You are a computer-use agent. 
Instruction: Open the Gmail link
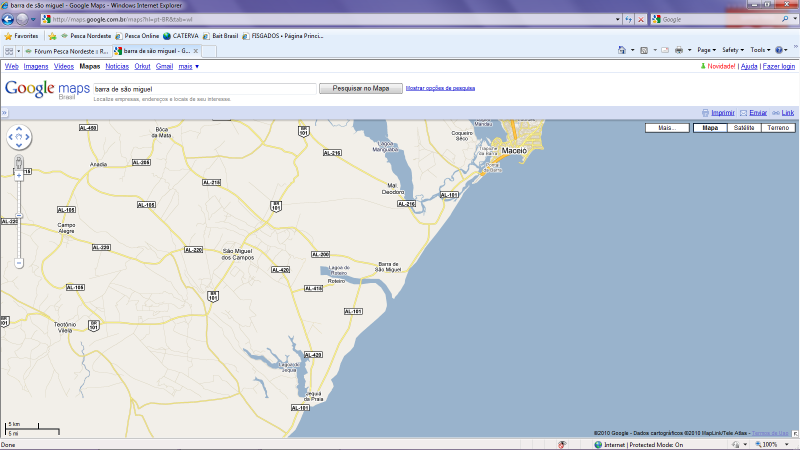tap(164, 66)
